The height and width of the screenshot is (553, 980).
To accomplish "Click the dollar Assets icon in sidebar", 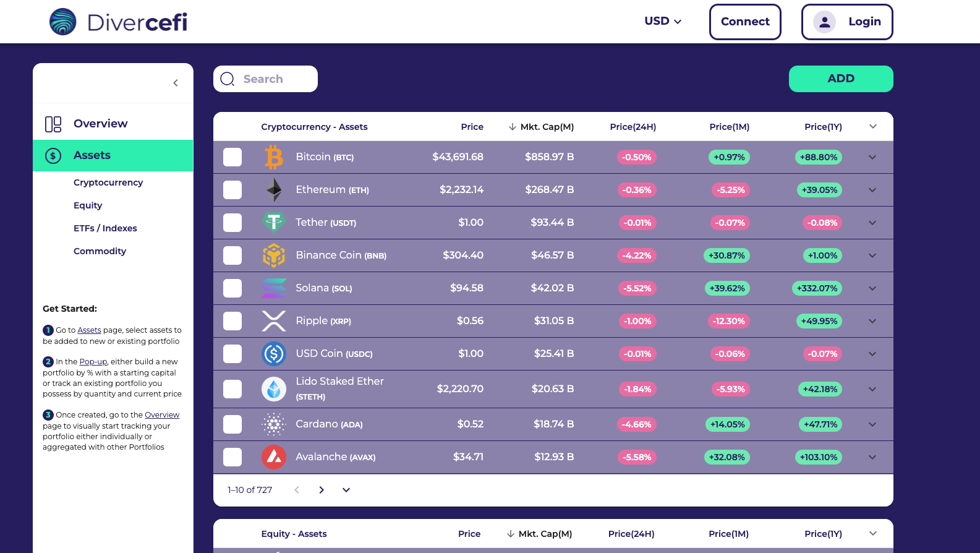I will click(x=53, y=156).
